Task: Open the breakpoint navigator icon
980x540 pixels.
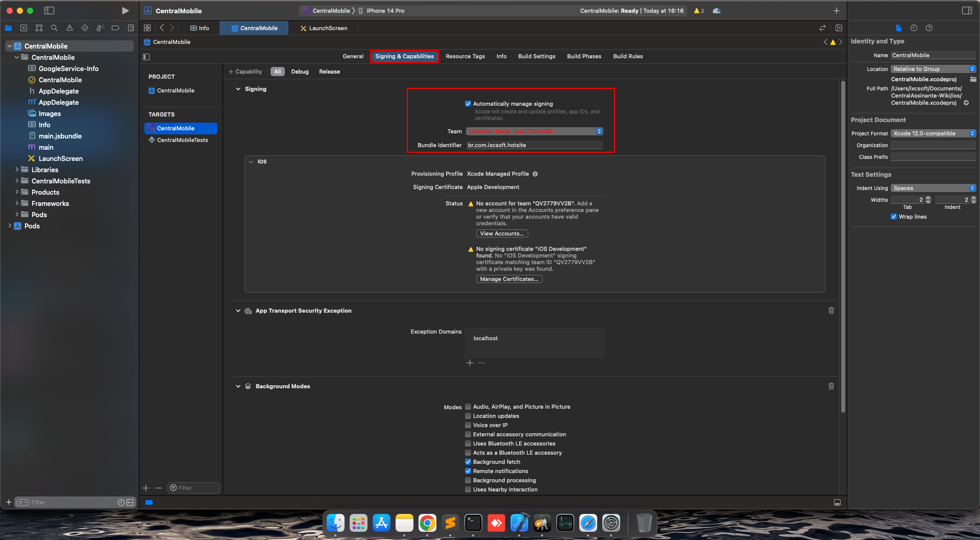Action: click(115, 28)
